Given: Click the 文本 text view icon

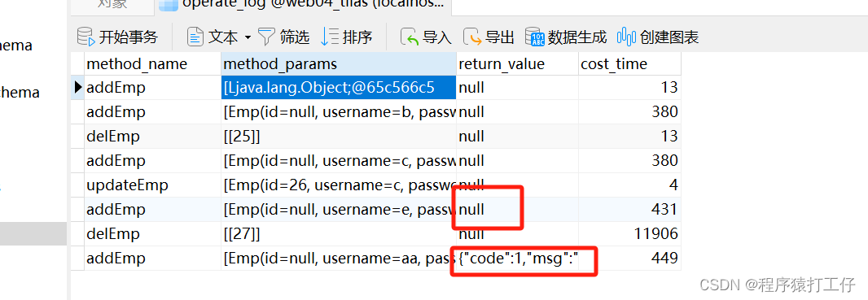Looking at the screenshot, I should coord(195,37).
